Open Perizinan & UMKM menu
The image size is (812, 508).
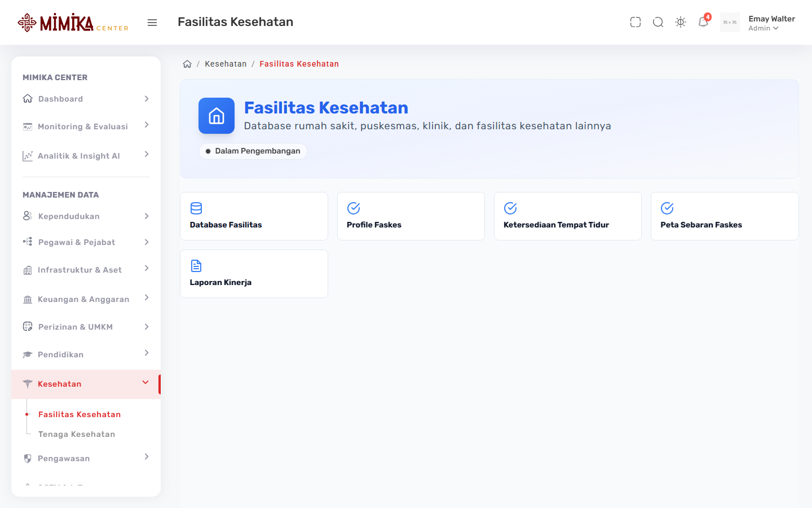pos(86,327)
